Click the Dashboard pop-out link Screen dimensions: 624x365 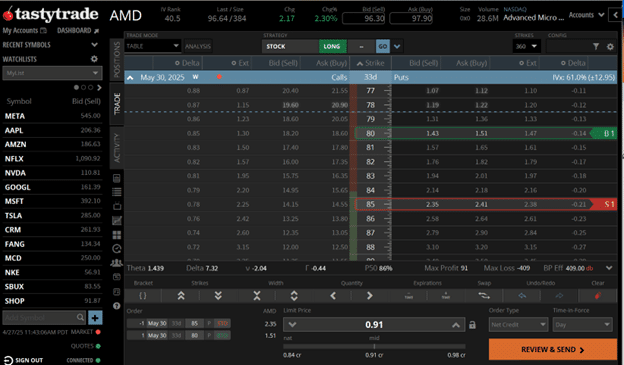tap(78, 31)
